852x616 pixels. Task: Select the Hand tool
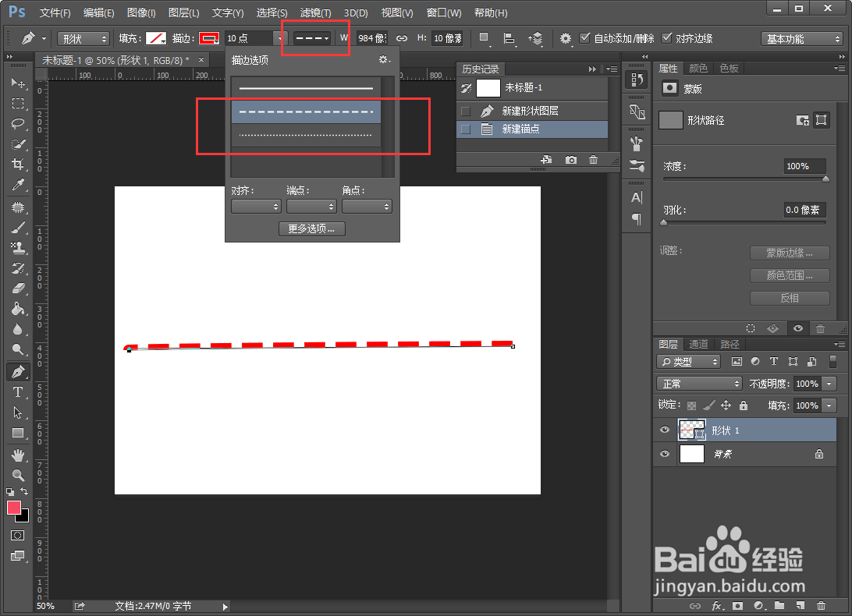(18, 455)
